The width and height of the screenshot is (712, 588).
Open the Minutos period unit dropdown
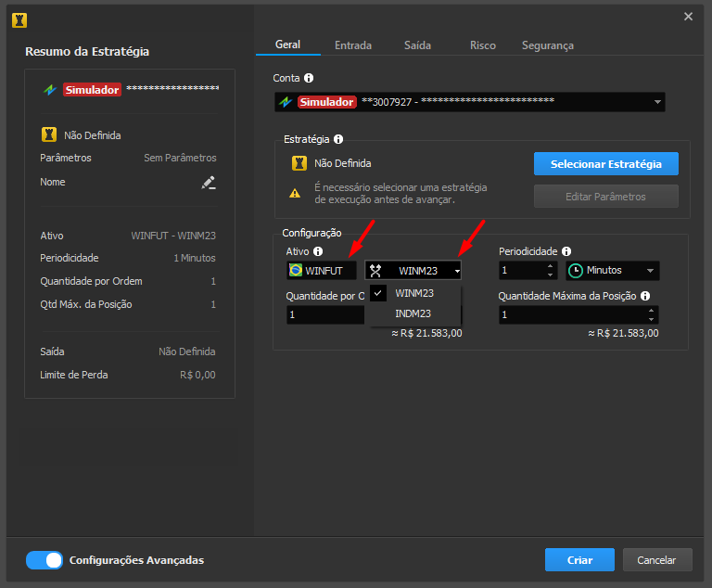point(613,271)
